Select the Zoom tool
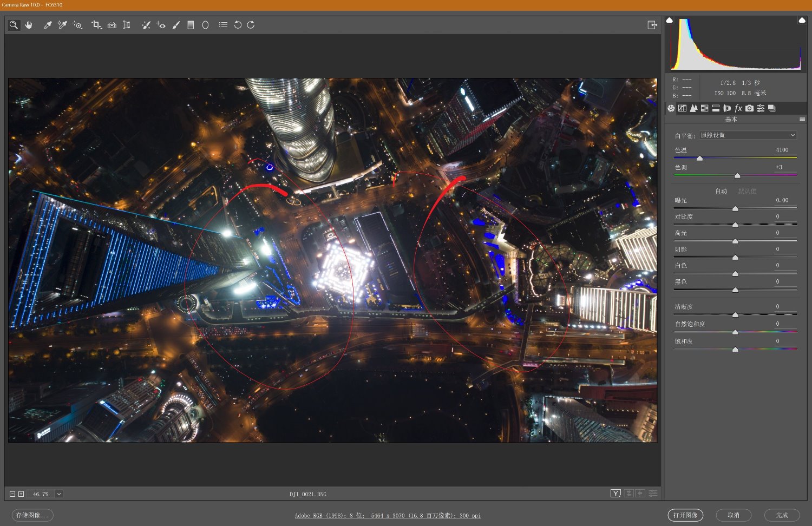 [x=14, y=25]
